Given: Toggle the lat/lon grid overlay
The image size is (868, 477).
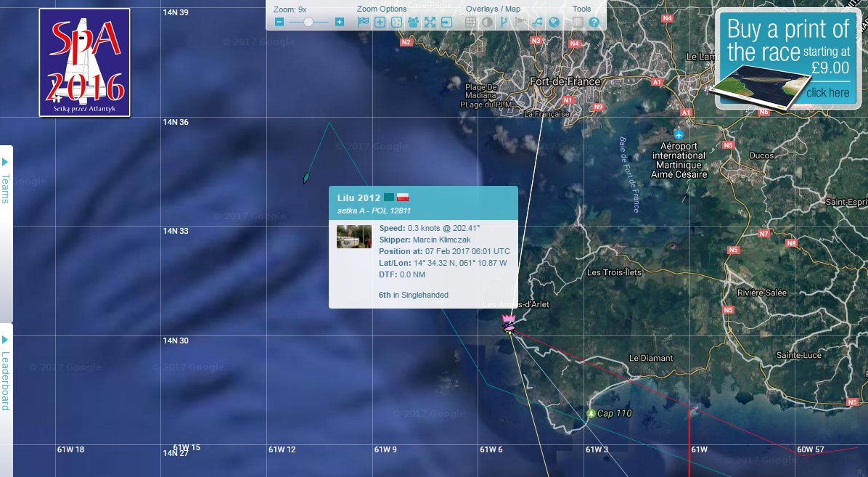Looking at the screenshot, I should click(x=470, y=23).
